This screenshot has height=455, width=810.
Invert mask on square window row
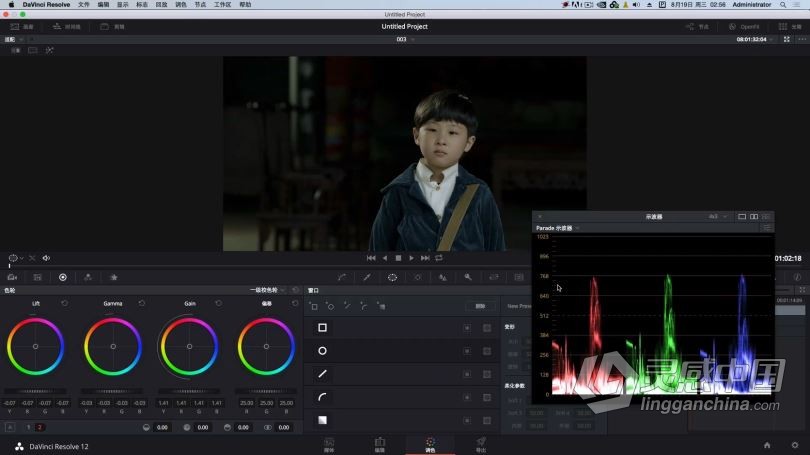(467, 328)
